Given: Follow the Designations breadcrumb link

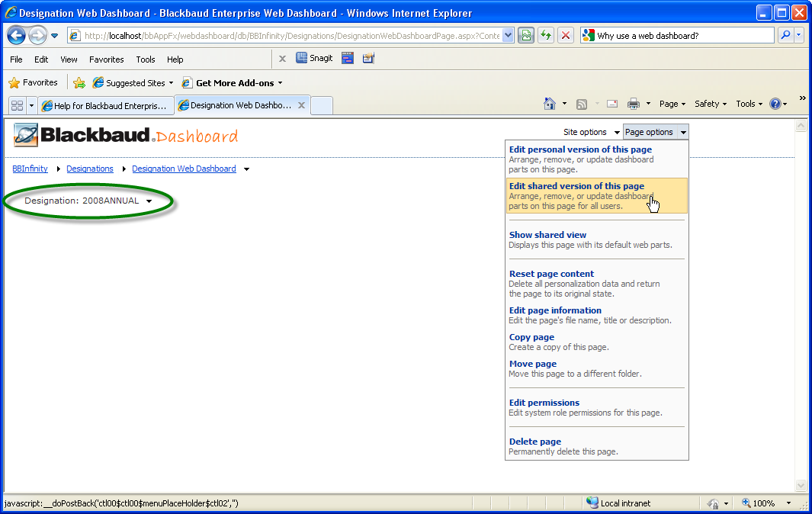Looking at the screenshot, I should [90, 169].
